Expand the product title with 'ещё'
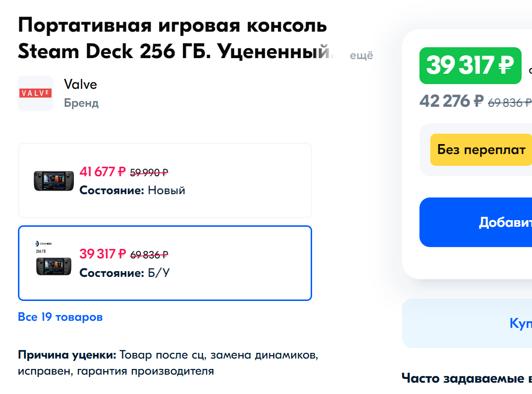 click(361, 55)
